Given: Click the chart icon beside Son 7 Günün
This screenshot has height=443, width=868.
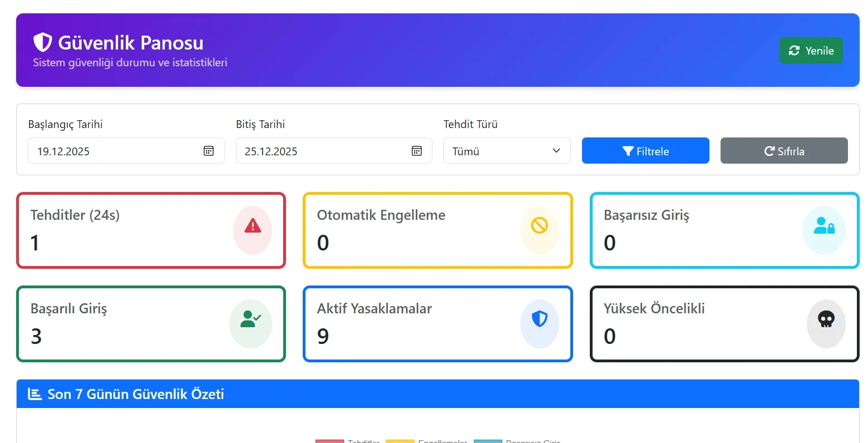Looking at the screenshot, I should point(34,394).
